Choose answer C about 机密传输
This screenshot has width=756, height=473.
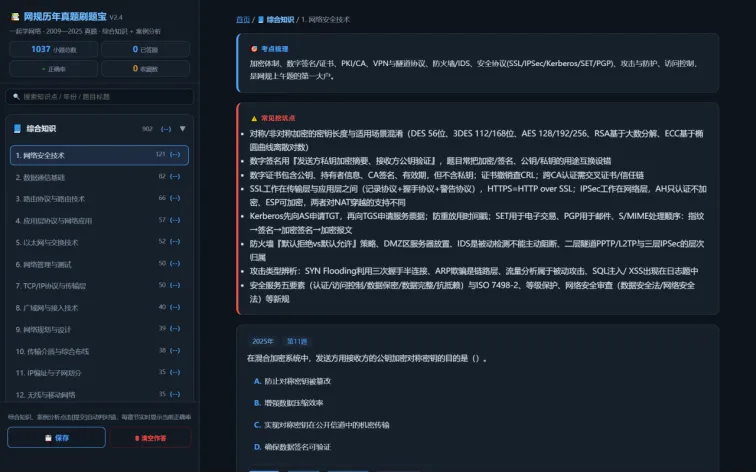pyautogui.click(x=321, y=425)
